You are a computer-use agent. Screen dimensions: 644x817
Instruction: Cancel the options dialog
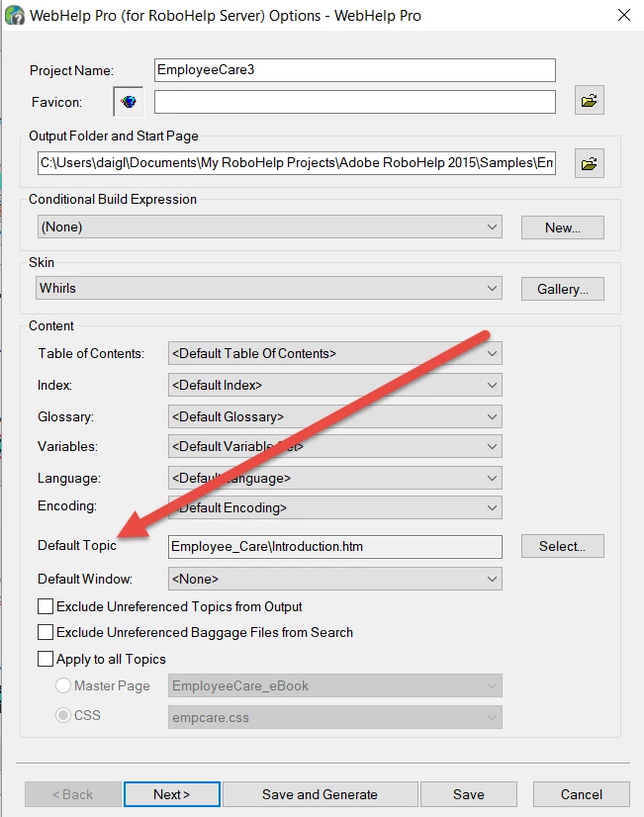click(582, 794)
